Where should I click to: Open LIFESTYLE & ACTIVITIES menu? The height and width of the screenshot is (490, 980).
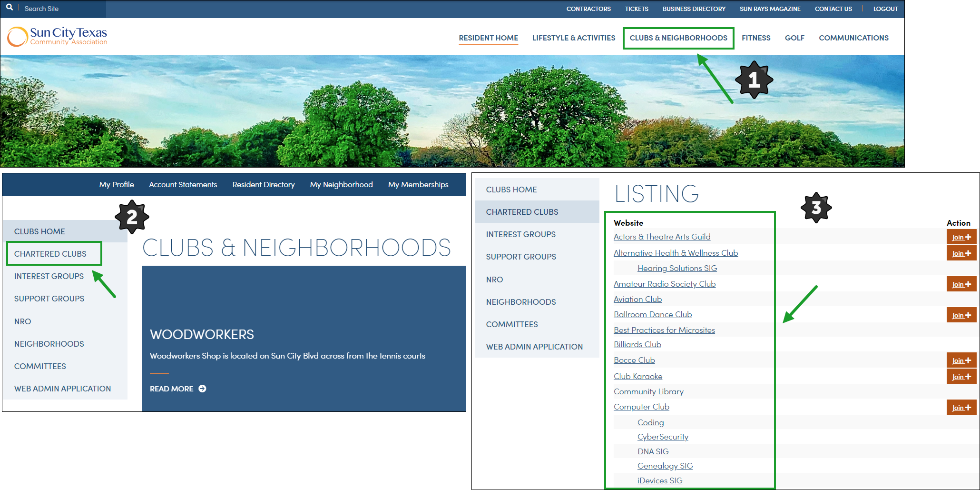coord(574,38)
